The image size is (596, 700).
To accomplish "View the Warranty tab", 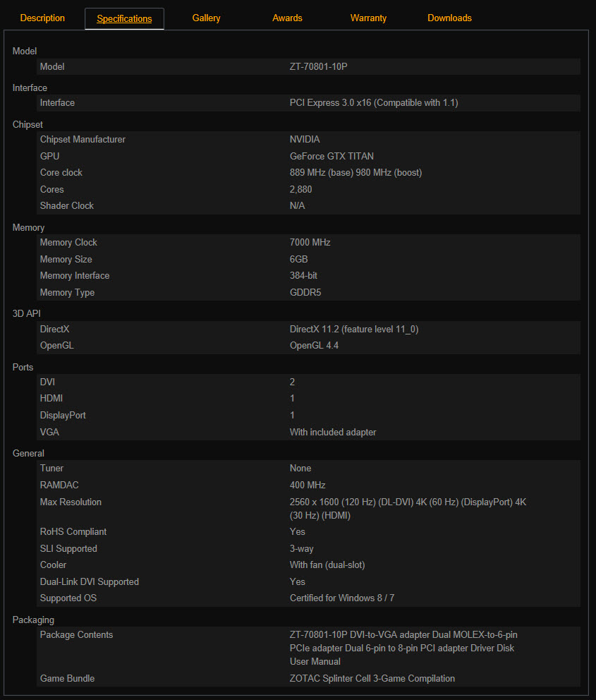I will click(x=368, y=18).
